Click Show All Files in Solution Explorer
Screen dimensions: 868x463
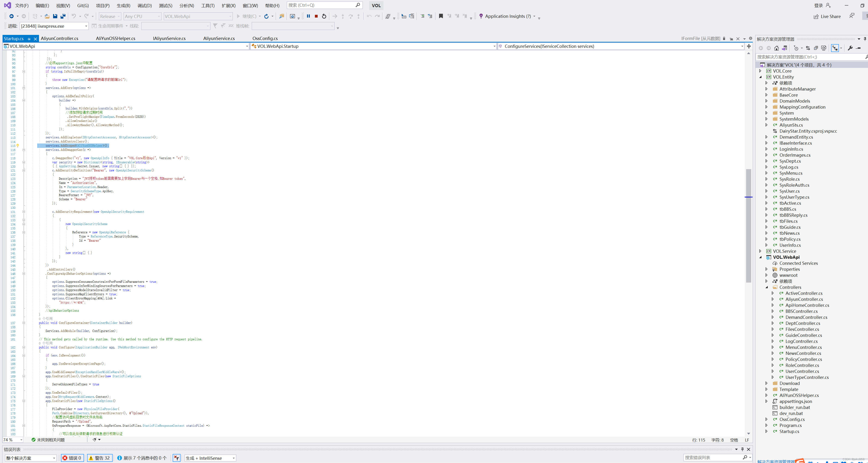pyautogui.click(x=823, y=48)
